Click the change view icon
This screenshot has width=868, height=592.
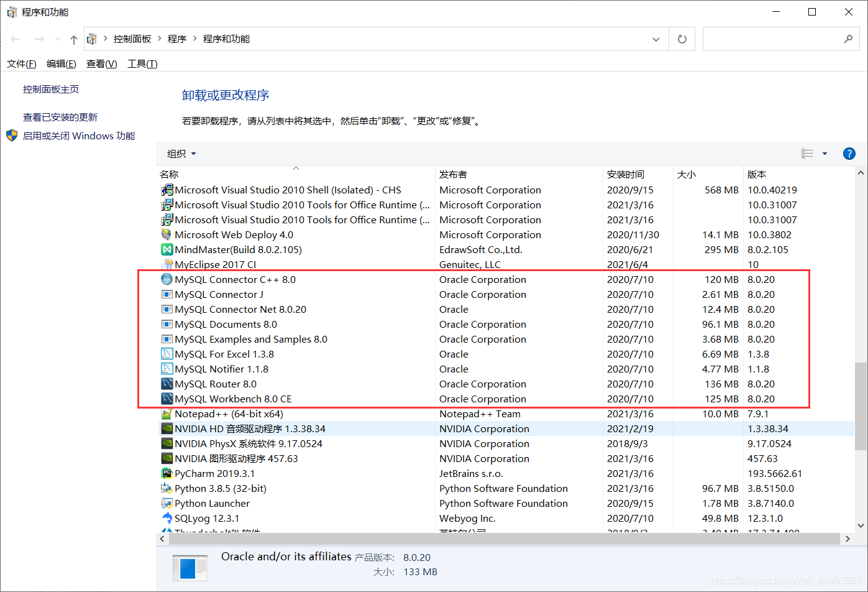(807, 154)
